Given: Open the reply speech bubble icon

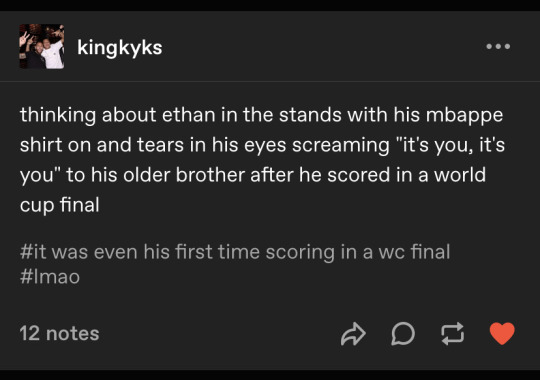Looking at the screenshot, I should coord(403,333).
